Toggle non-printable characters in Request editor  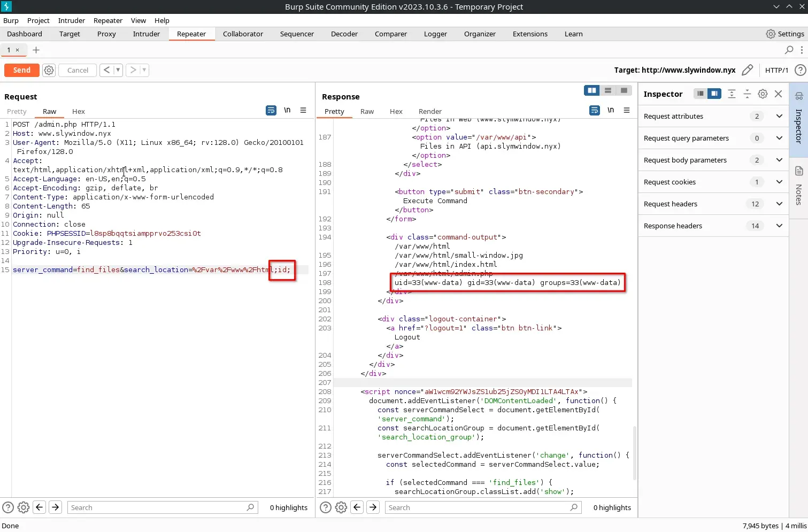pyautogui.click(x=287, y=110)
